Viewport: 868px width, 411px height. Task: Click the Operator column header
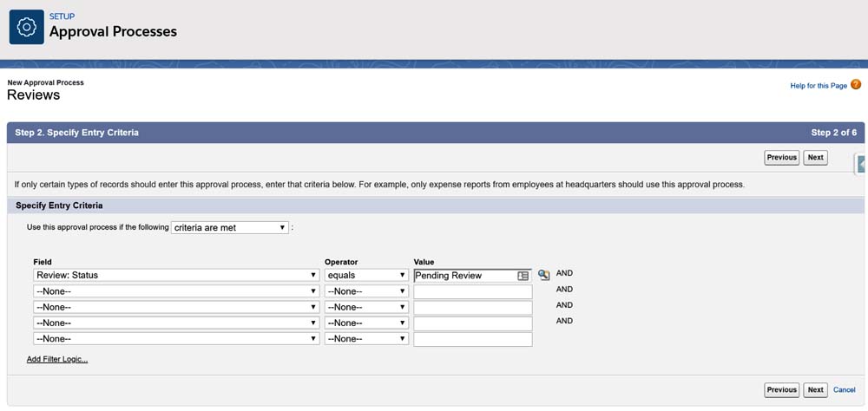pyautogui.click(x=341, y=262)
